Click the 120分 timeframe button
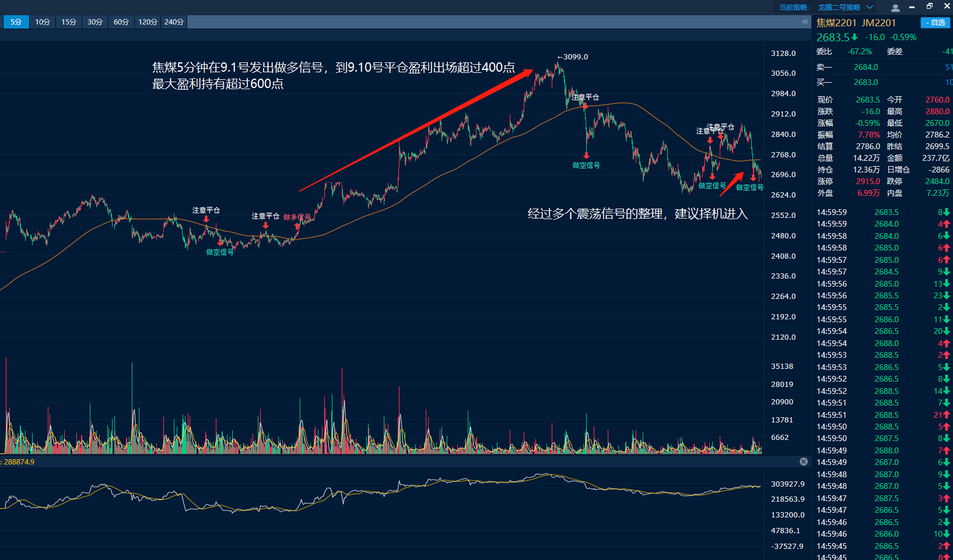Screen dimensions: 953x560 pos(148,22)
